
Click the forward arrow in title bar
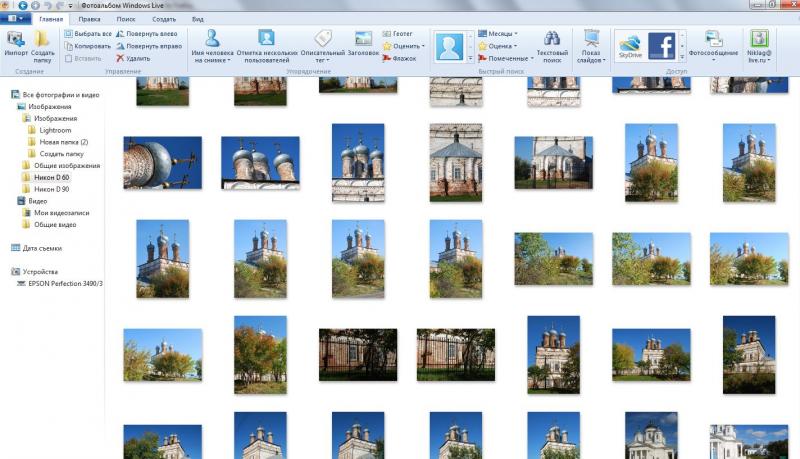pyautogui.click(x=35, y=6)
